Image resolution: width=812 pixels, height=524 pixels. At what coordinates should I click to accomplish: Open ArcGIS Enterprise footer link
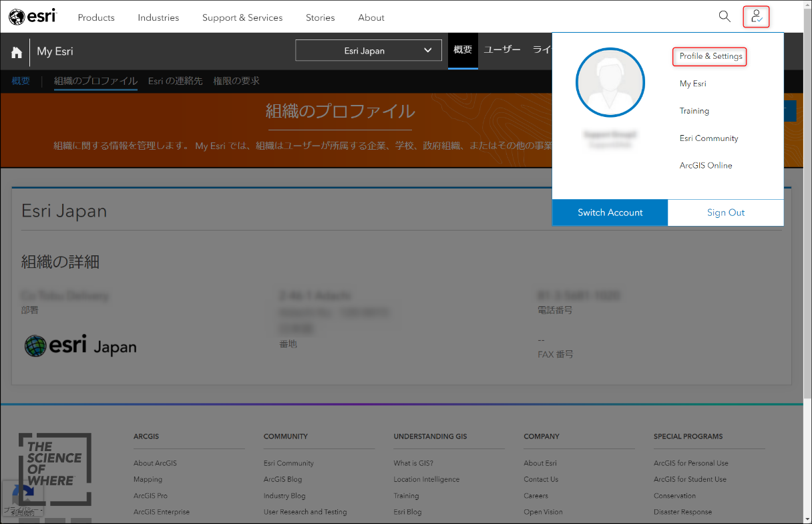162,512
